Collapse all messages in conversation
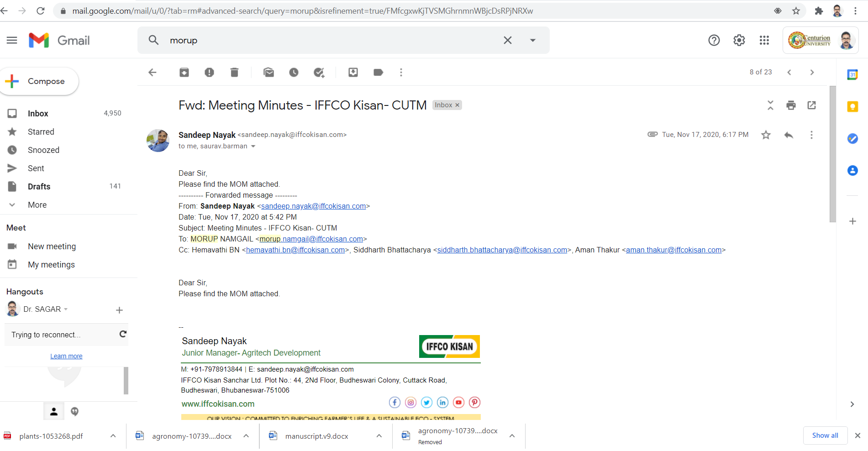This screenshot has height=451, width=868. [x=770, y=105]
